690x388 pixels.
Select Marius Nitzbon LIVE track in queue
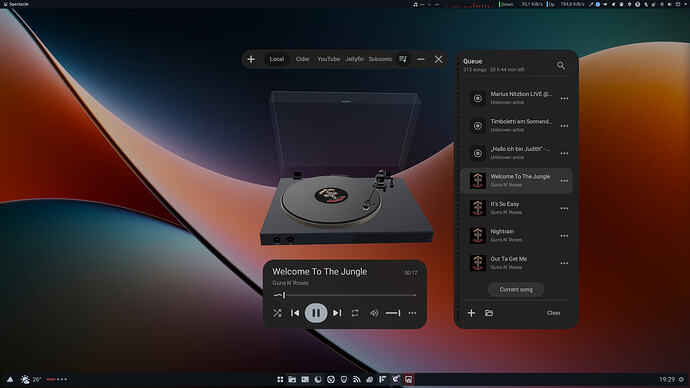click(516, 98)
